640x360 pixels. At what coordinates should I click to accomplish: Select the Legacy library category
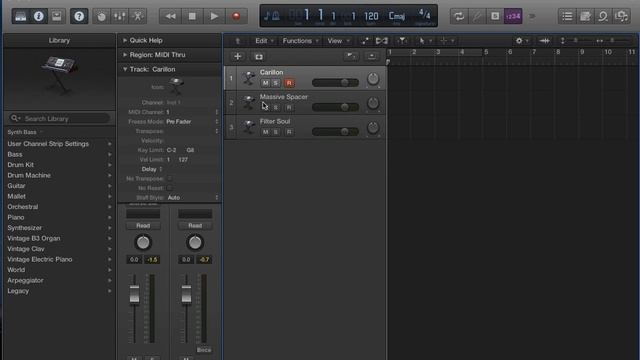point(59,291)
